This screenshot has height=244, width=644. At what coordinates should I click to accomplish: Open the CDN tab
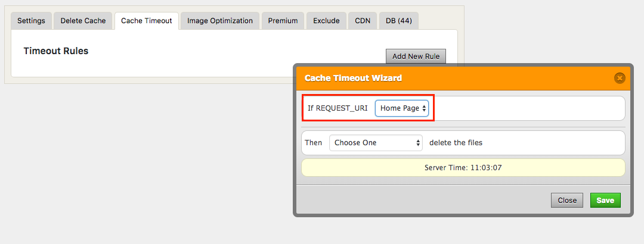(x=363, y=21)
